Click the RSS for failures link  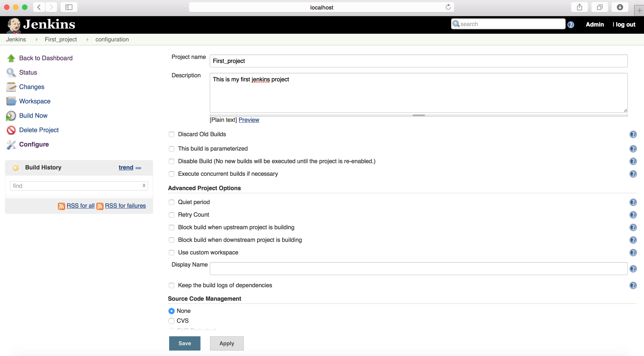[125, 206]
